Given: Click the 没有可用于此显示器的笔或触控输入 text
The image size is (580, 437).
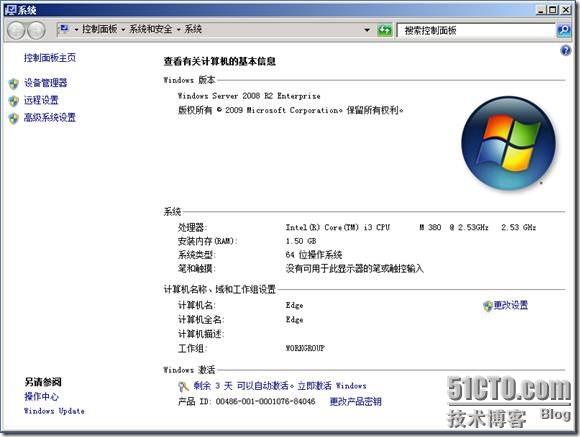Looking at the screenshot, I should (354, 269).
